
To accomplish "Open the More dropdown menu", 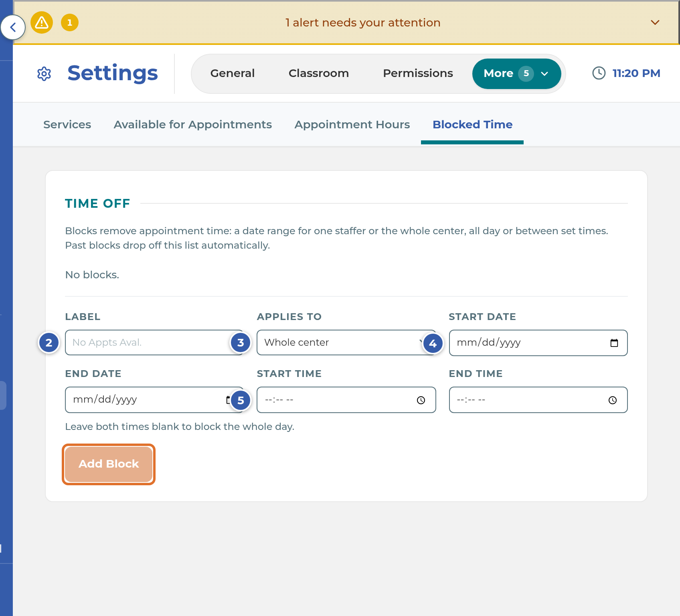I will pyautogui.click(x=516, y=74).
